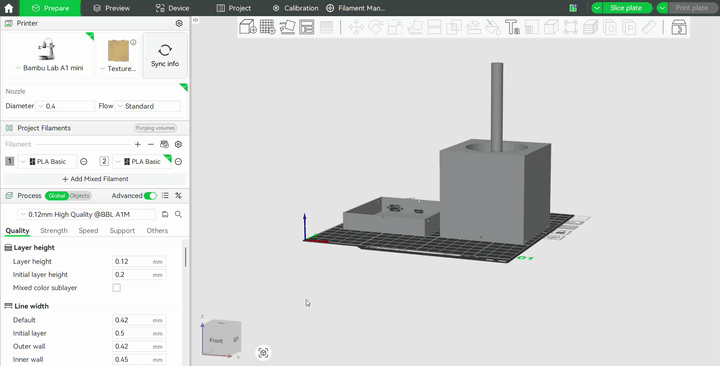This screenshot has height=366, width=720.
Task: Click the Sync info button
Action: pyautogui.click(x=165, y=56)
